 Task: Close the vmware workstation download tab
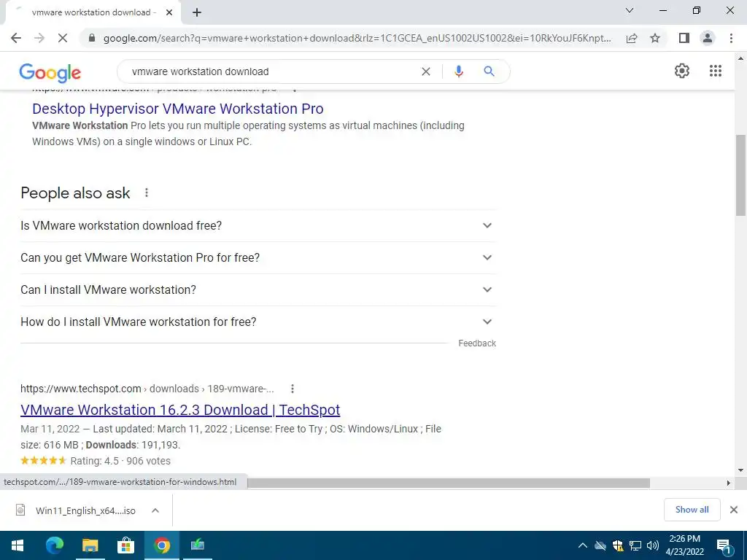[x=169, y=13]
